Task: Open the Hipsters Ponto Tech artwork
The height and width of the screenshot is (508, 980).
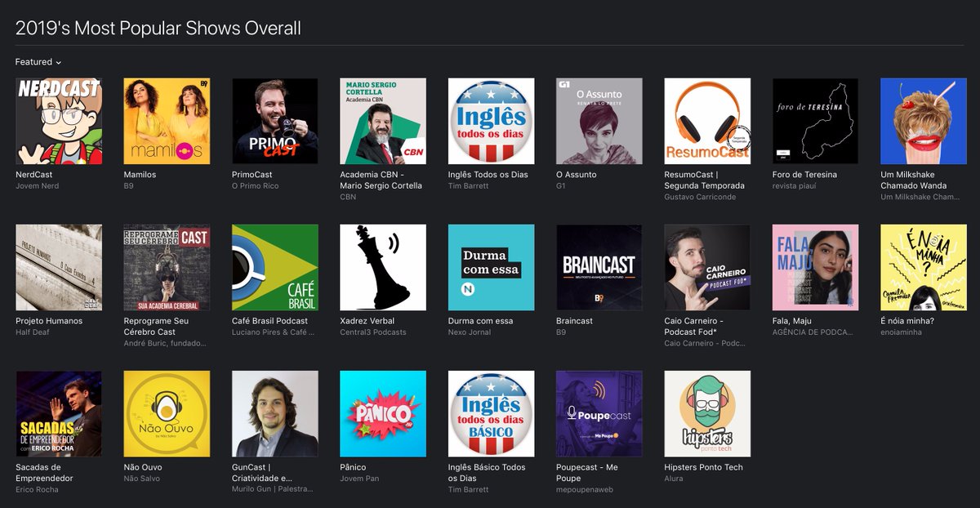Action: tap(707, 414)
